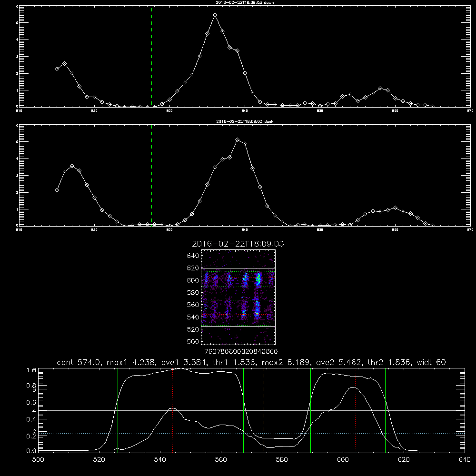Click x-axis label 540 on bottom profile plot
476x476 pixels.
tap(160, 460)
